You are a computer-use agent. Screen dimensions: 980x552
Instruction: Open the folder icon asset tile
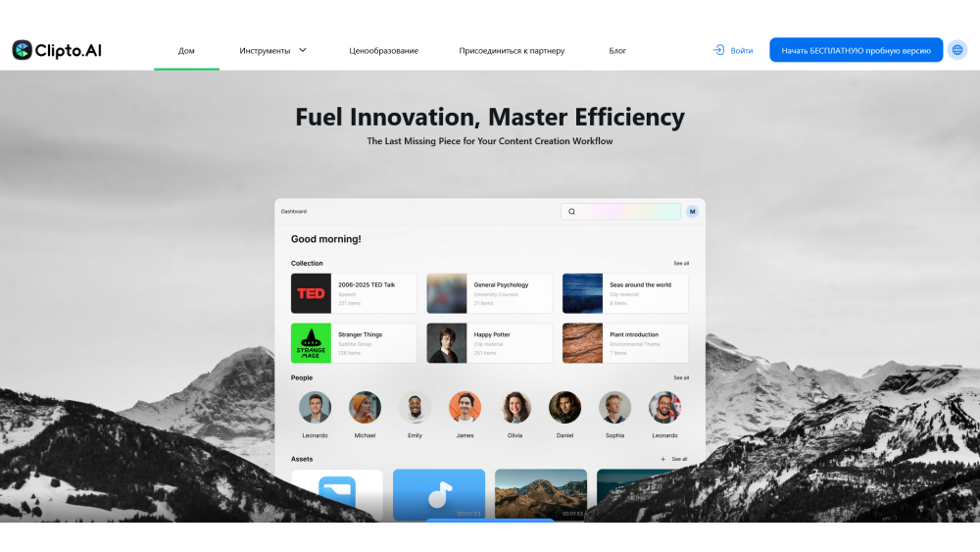click(337, 494)
